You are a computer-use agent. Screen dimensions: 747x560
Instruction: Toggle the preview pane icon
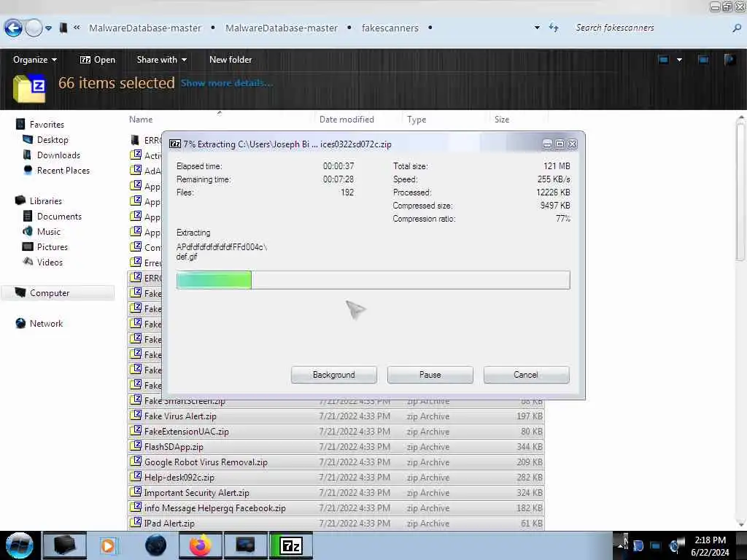[703, 60]
